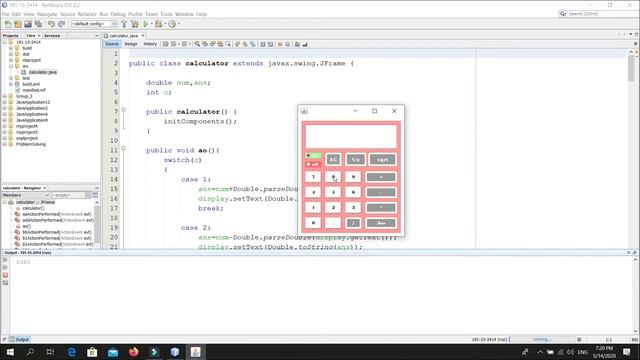This screenshot has height=360, width=640.
Task: Open the Refactor menu
Action: 87,14
